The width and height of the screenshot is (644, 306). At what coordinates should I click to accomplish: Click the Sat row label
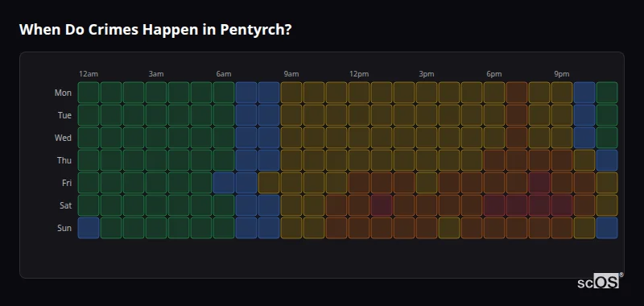point(66,205)
